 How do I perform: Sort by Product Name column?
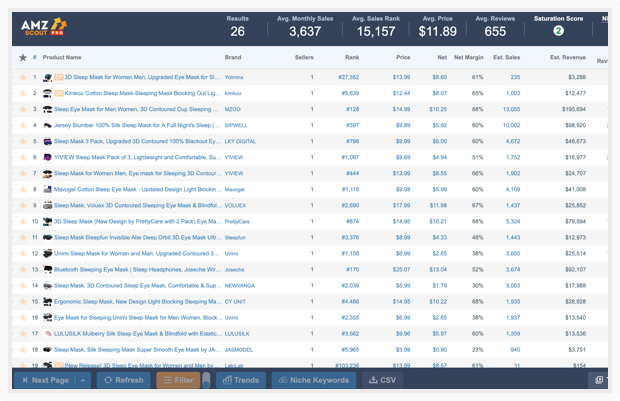[x=62, y=57]
